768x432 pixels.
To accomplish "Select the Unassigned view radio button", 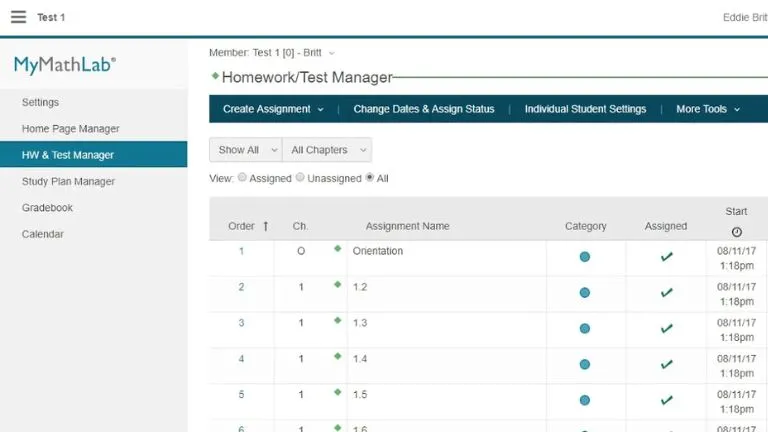I will point(300,177).
